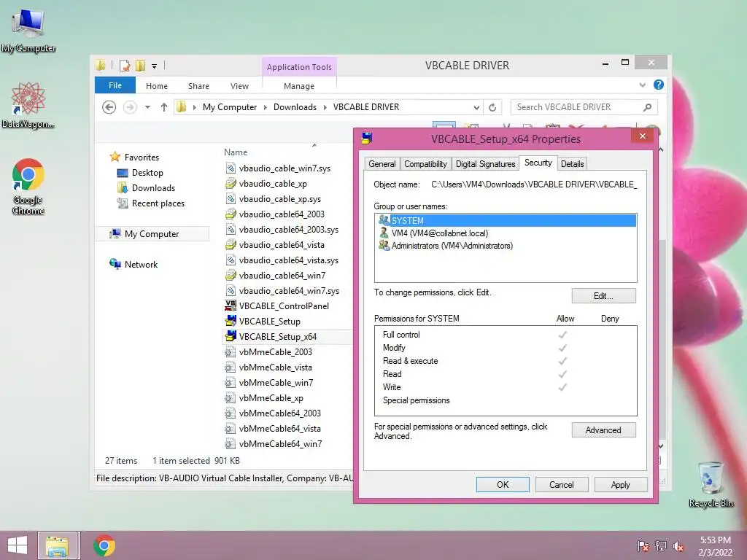
Task: Click the search magnifier icon
Action: tap(647, 107)
